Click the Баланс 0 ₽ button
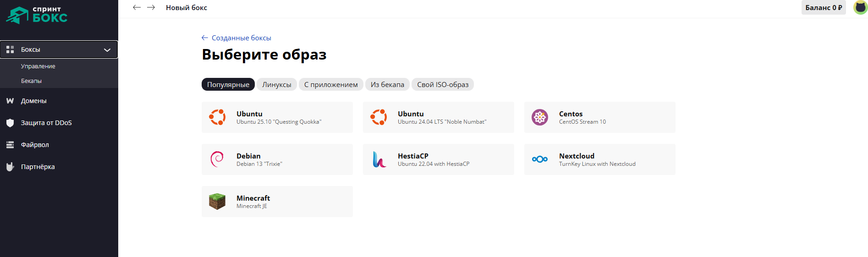Image resolution: width=868 pixels, height=257 pixels. [x=823, y=7]
